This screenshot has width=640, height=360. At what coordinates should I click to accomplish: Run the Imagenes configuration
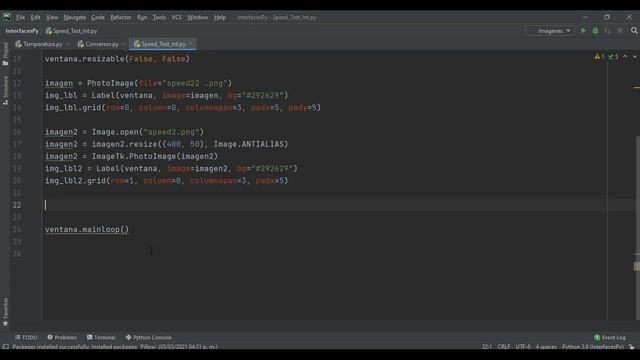click(x=583, y=31)
